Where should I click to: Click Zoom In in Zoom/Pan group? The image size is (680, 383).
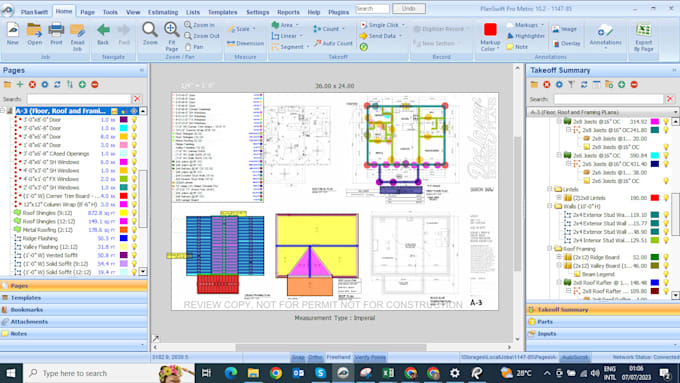199,25
